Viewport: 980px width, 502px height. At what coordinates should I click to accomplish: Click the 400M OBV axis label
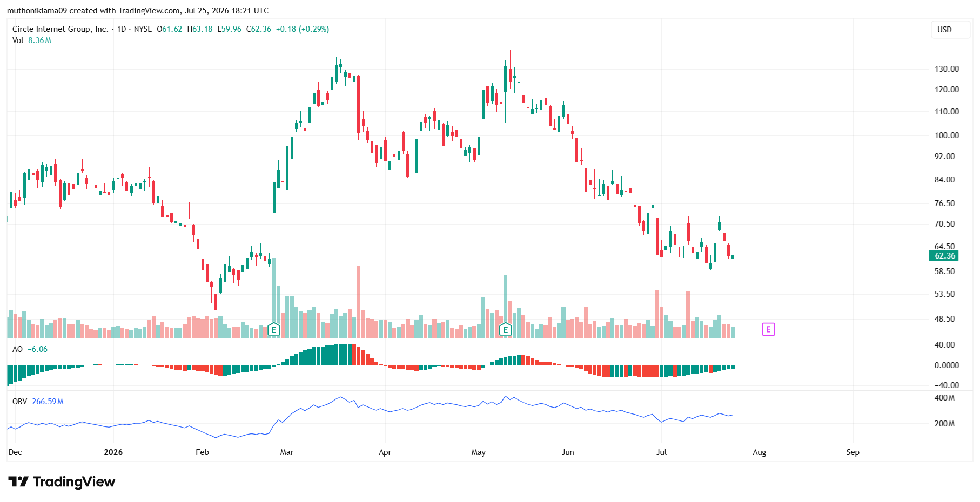click(944, 398)
